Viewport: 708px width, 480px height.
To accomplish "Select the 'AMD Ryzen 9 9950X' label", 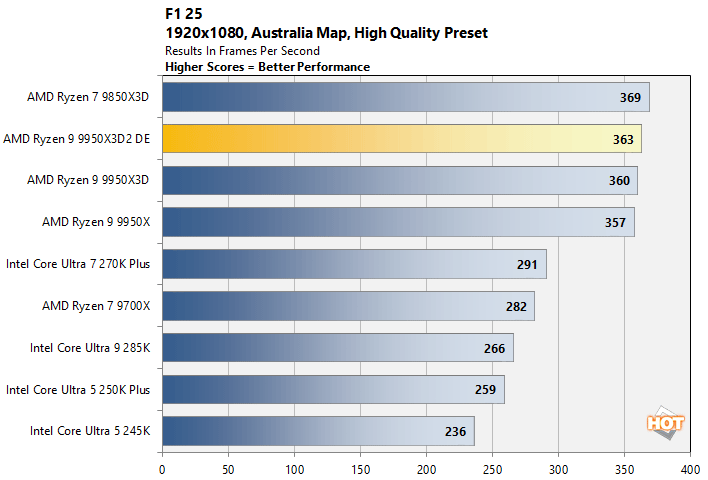I will (96, 222).
